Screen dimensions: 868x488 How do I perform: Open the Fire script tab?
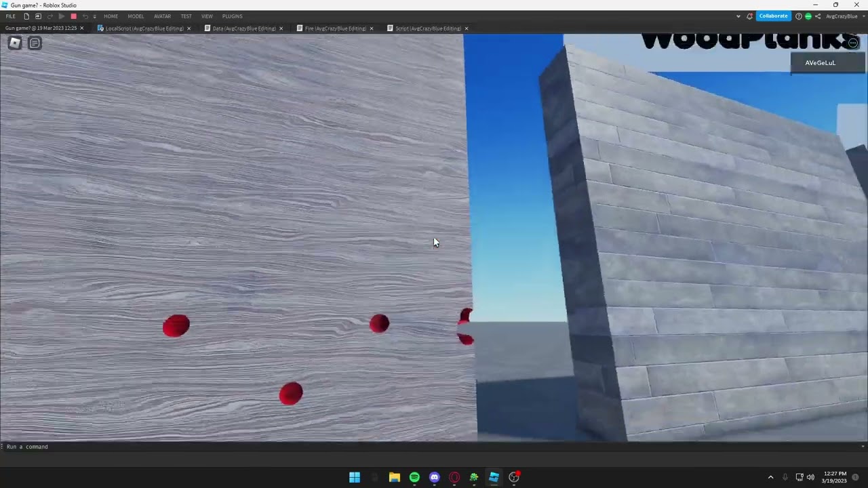[x=332, y=28]
